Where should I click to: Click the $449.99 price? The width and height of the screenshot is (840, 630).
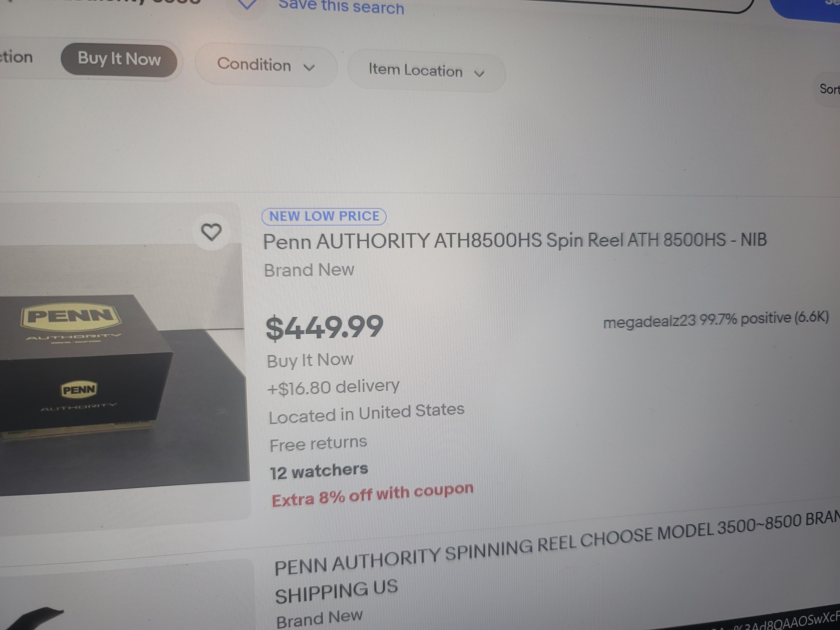tap(325, 328)
